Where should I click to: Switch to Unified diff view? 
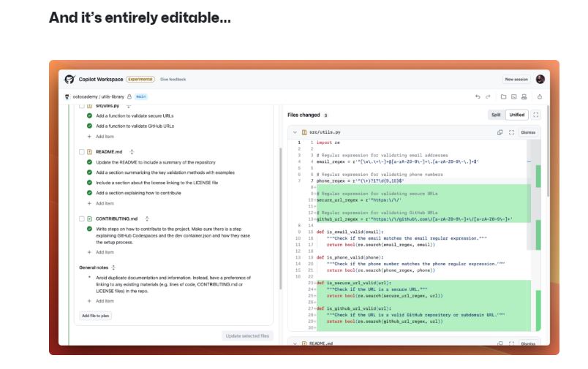(517, 115)
